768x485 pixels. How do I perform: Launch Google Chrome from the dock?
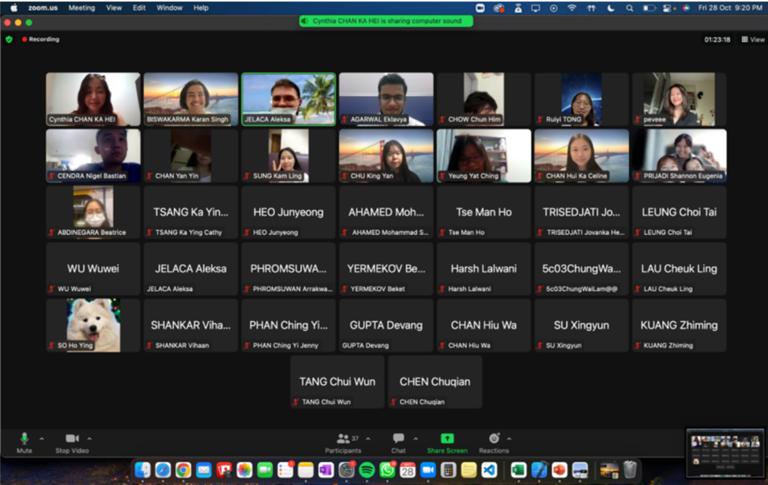(183, 470)
